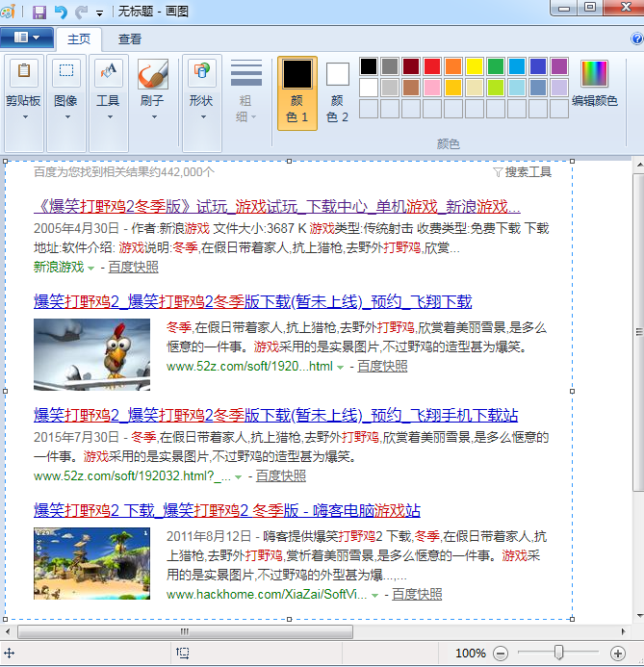644x667 pixels.
Task: Open the 剪贴板 (Clipboard) paste button
Action: [x=23, y=73]
